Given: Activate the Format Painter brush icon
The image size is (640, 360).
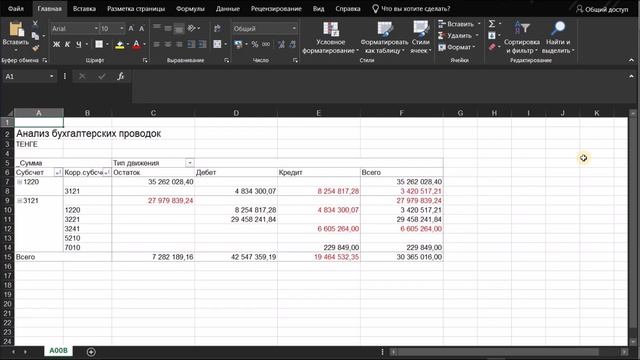Looking at the screenshot, I should tap(36, 48).
